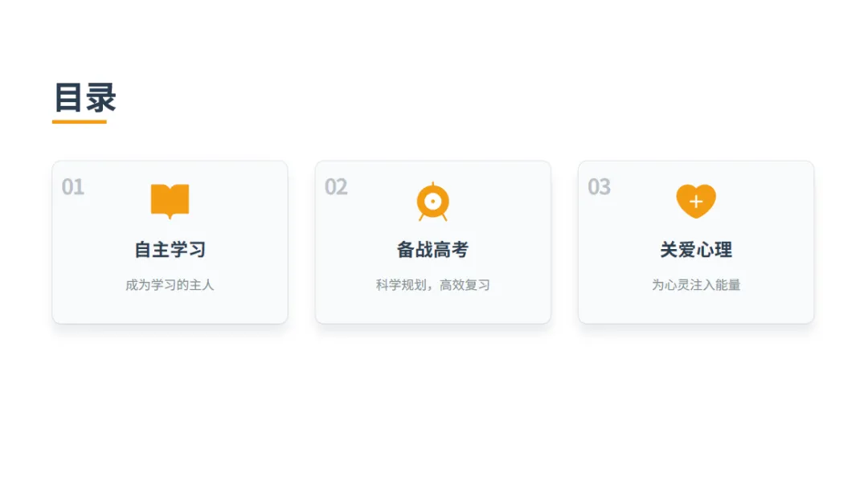
Task: Click subtitle 成为学习的主人
Action: point(170,285)
